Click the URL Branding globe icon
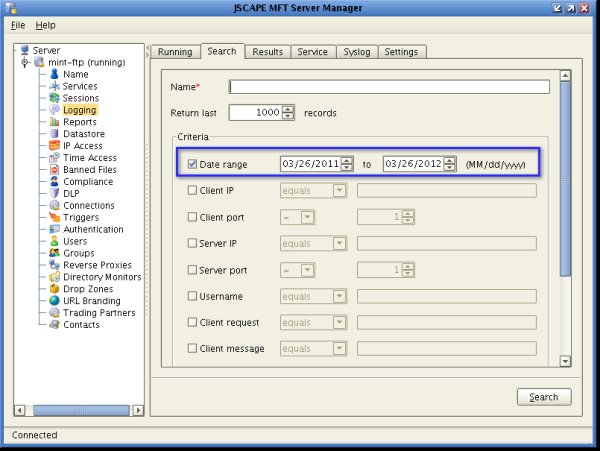Screen dimensions: 600x451 (x=54, y=300)
